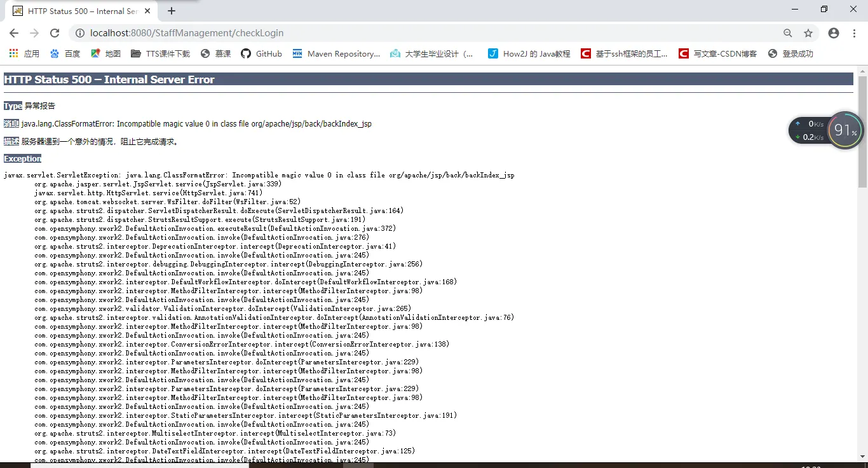Open the How2J 的 Java教程 bookmark
Viewport: 868px width, 468px height.
528,53
